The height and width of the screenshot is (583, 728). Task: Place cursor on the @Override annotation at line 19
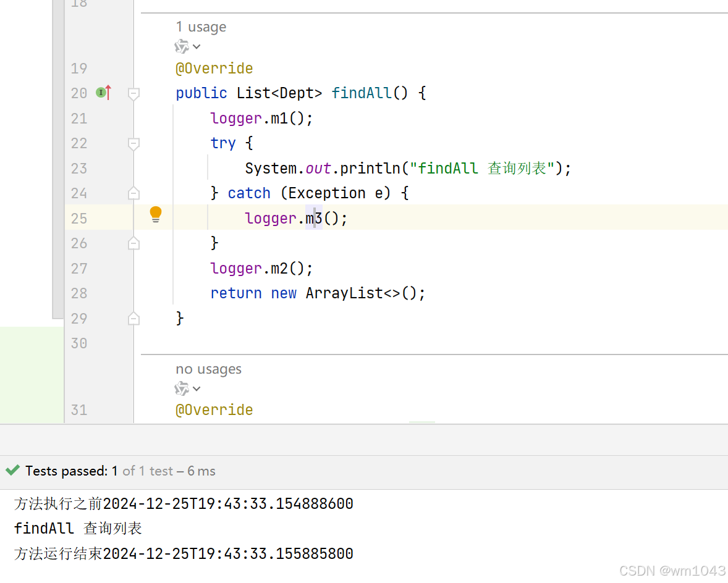point(214,68)
